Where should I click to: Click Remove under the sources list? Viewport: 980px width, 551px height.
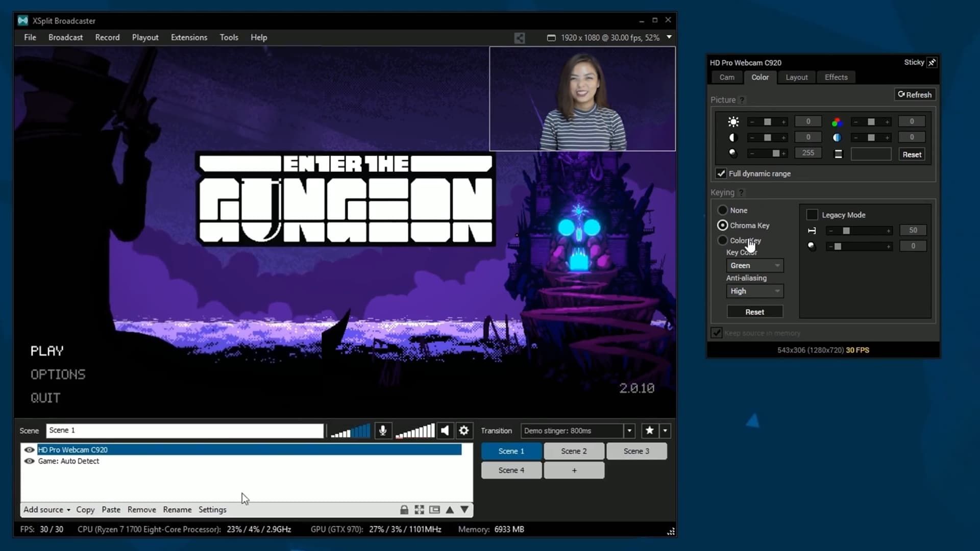142,510
